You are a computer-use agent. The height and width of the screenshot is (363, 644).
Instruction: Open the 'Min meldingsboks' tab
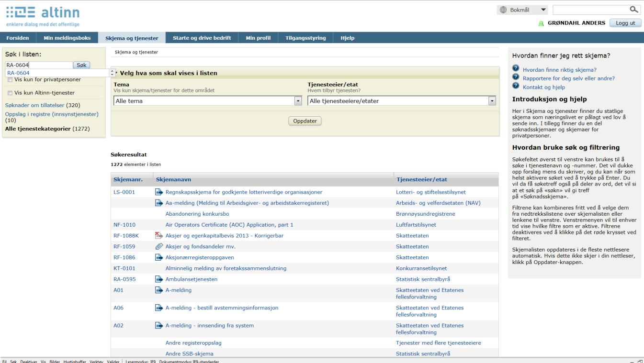[x=67, y=38]
